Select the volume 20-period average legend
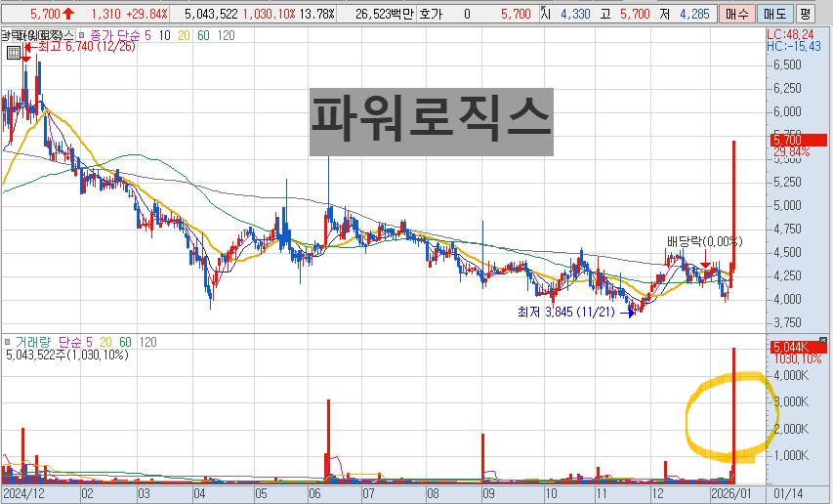 105,342
